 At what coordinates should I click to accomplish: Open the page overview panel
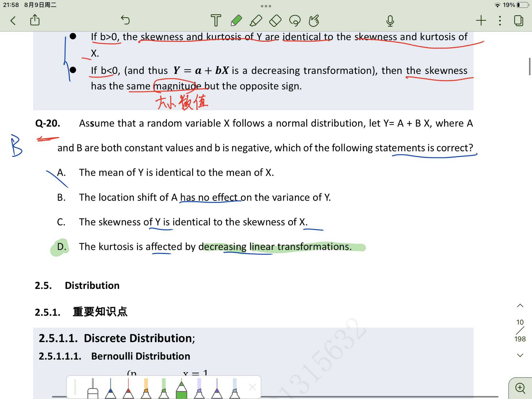pyautogui.click(x=518, y=20)
